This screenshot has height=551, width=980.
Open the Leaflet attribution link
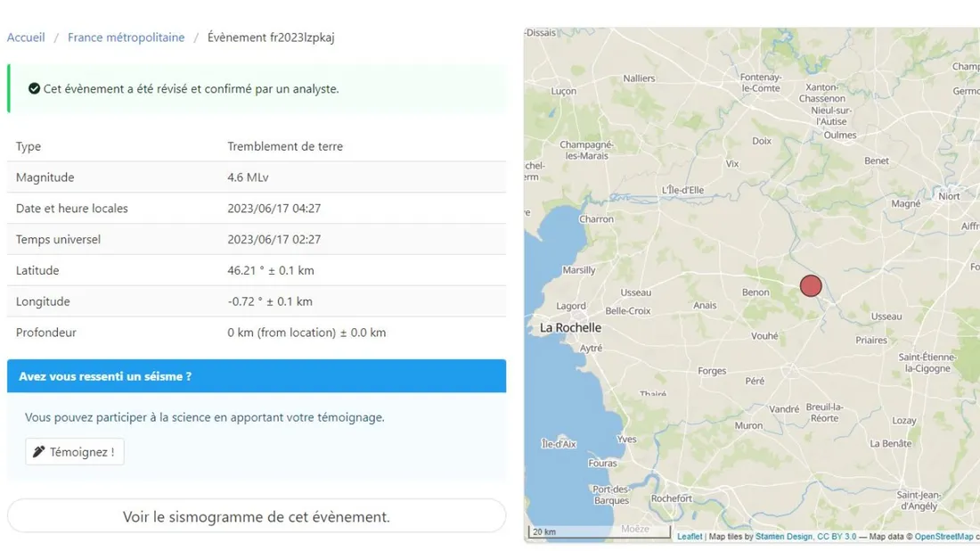pos(689,536)
